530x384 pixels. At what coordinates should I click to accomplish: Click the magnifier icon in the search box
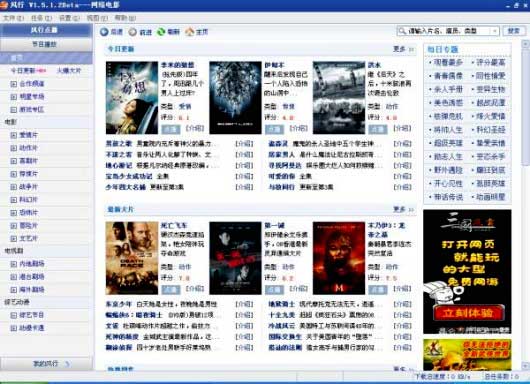point(402,31)
